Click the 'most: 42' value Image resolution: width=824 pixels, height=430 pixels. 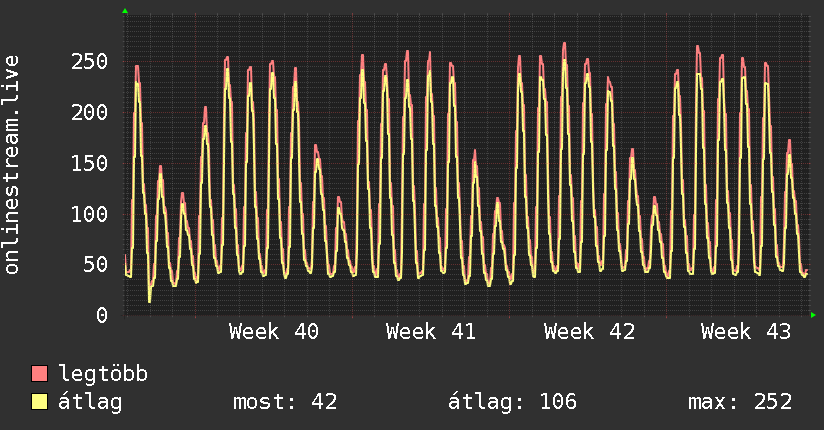285,402
